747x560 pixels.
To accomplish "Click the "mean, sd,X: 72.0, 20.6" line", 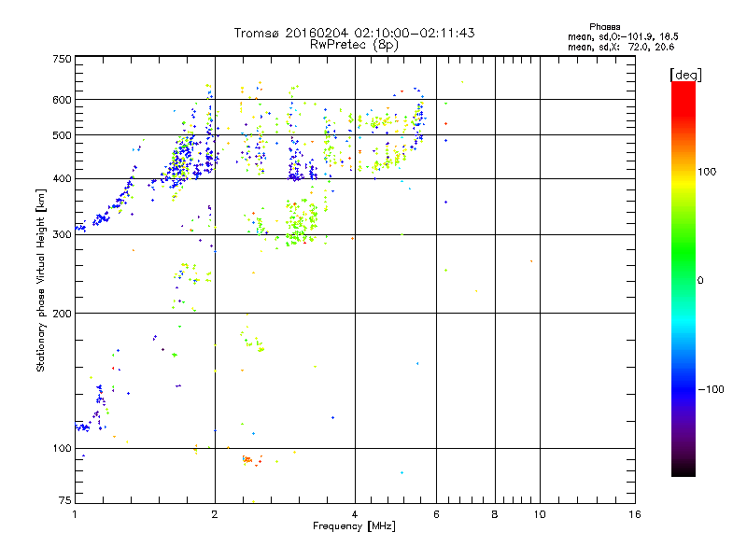I will click(621, 47).
